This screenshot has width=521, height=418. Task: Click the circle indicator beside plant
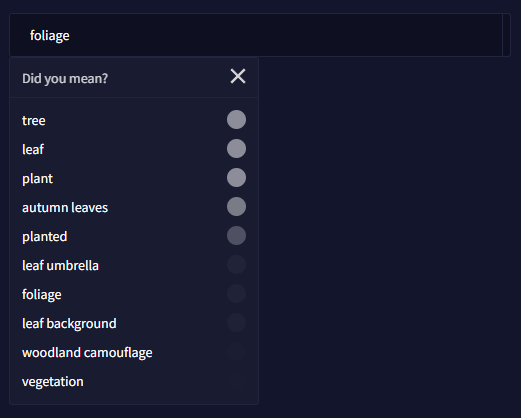pos(236,177)
